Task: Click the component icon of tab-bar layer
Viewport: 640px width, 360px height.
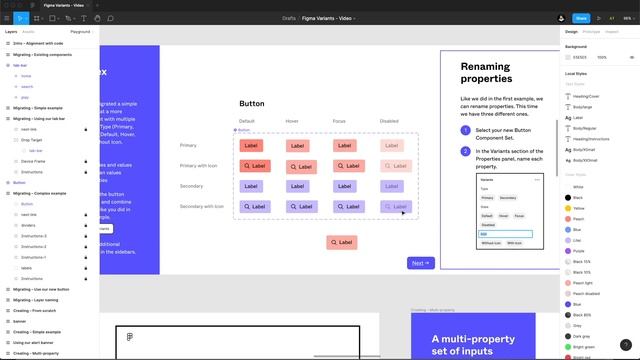Action: click(8, 65)
